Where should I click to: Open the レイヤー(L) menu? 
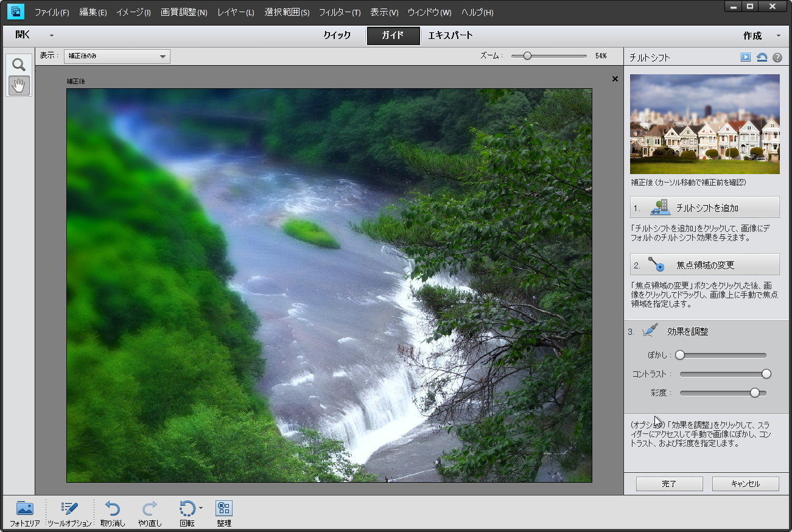[236, 12]
